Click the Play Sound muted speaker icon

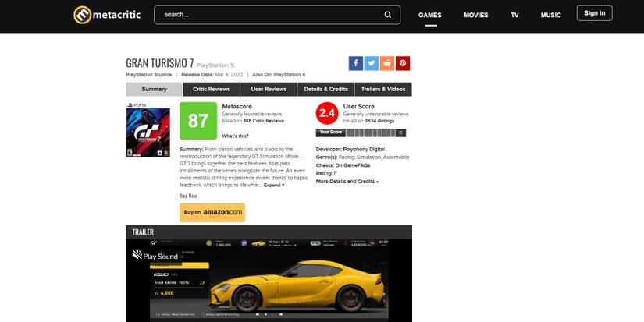(137, 255)
